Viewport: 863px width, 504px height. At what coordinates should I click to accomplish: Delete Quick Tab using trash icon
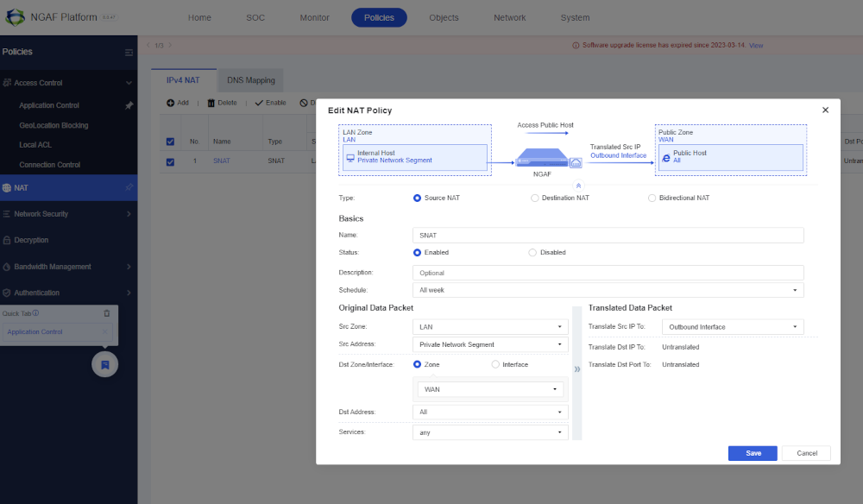107,313
